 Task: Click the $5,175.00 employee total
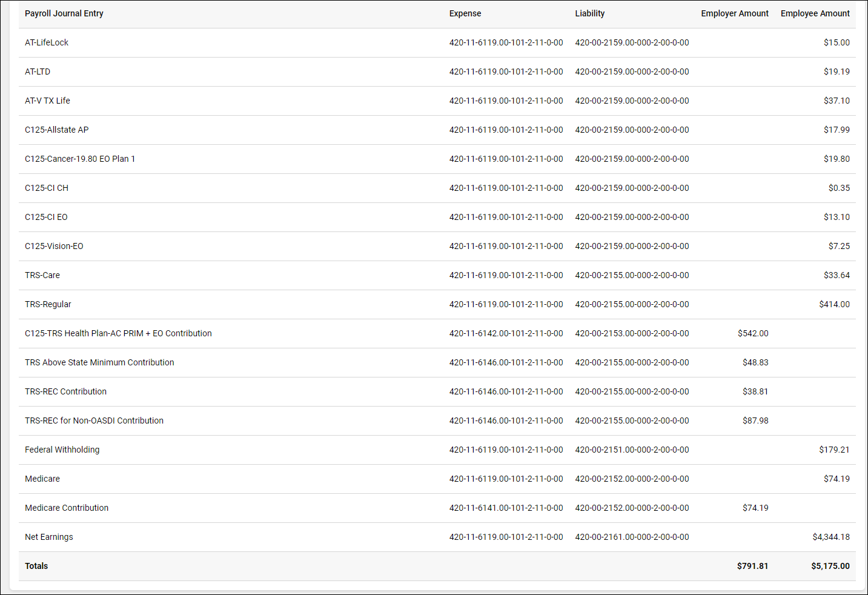[x=830, y=566]
